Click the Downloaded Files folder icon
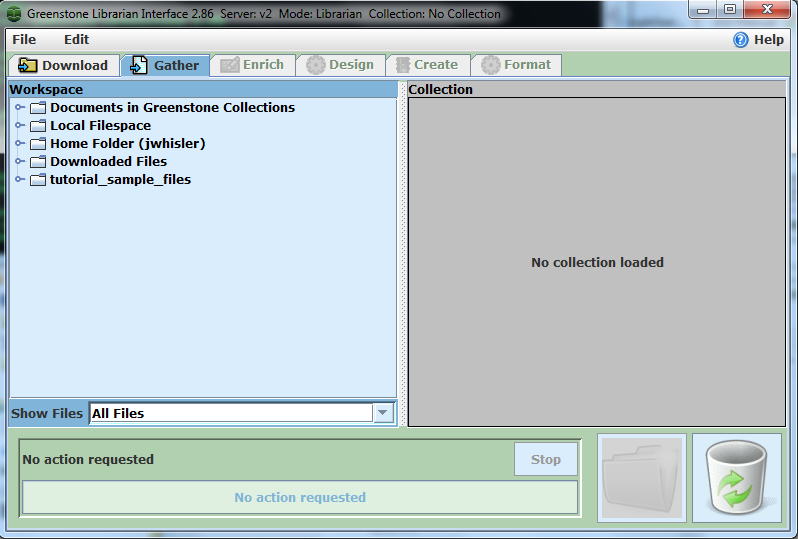Screen dimensions: 798x539 coord(38,162)
